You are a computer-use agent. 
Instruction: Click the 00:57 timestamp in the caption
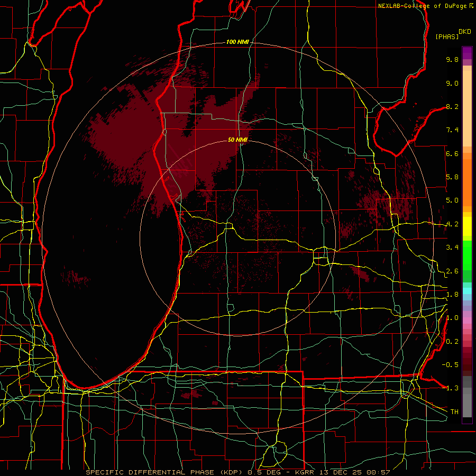pos(378,472)
